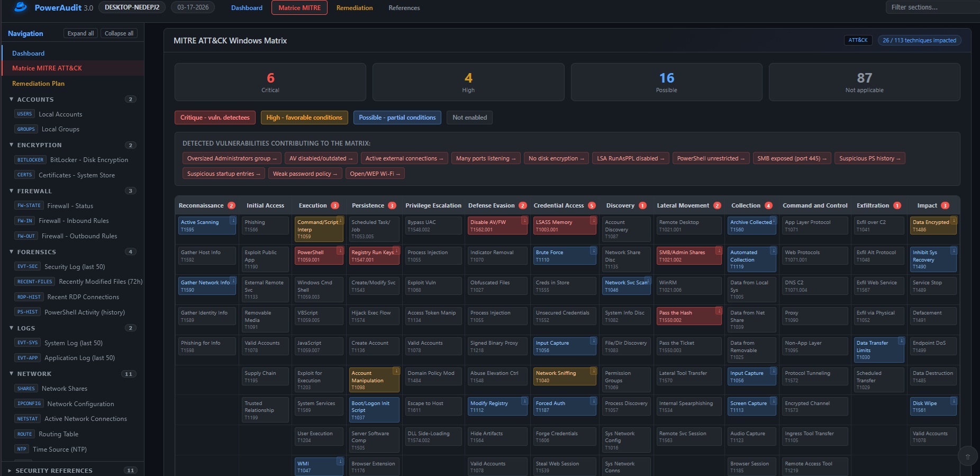This screenshot has height=476, width=980.
Task: Collapse the ACCOUNTS section in navigation
Action: tap(72, 100)
